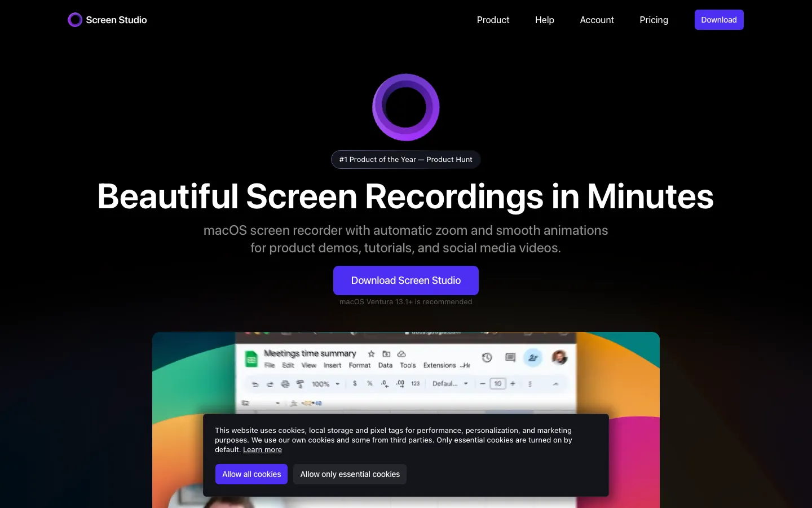Click the cloud status icon in demo video

click(401, 354)
